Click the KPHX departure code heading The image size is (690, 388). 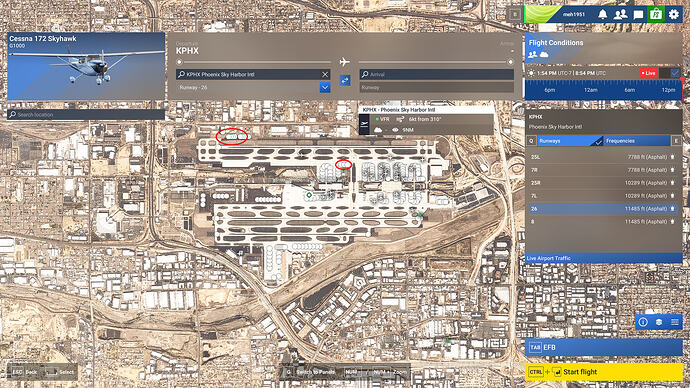(187, 51)
